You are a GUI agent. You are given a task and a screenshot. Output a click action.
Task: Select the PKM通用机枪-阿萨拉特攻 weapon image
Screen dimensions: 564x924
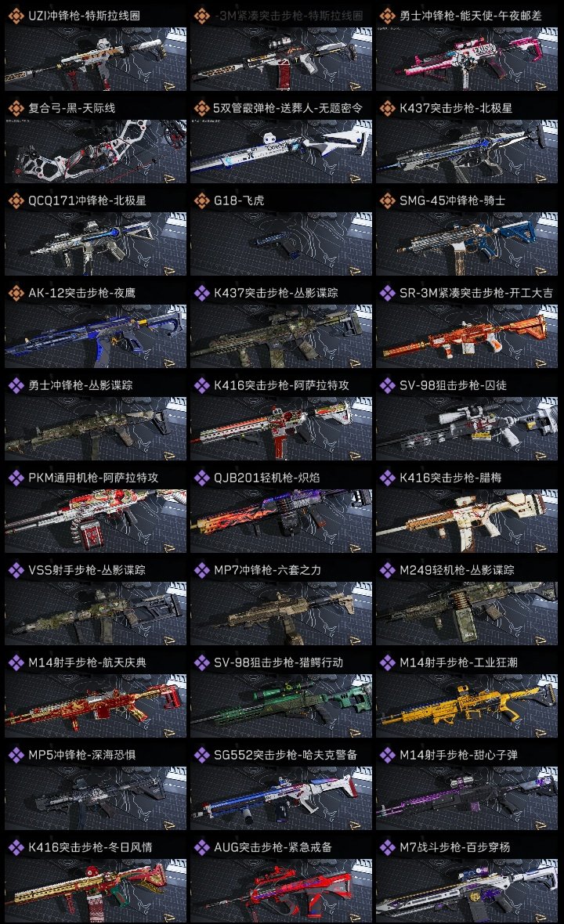96,521
